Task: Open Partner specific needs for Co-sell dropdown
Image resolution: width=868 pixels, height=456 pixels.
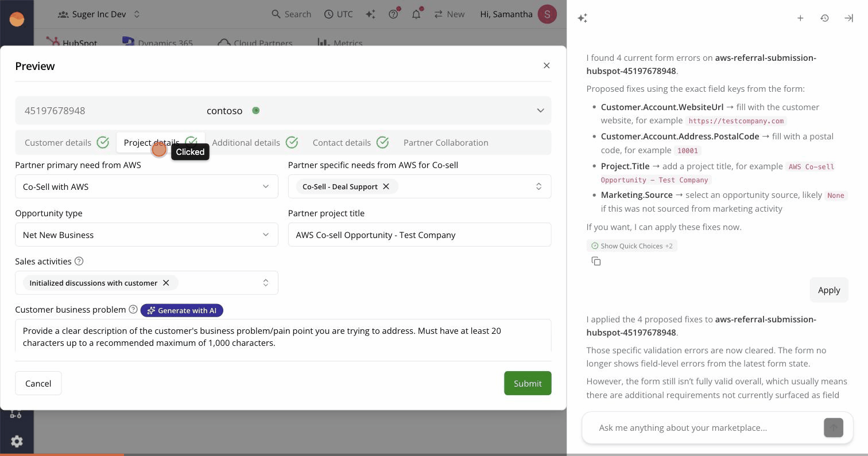Action: 420,186
